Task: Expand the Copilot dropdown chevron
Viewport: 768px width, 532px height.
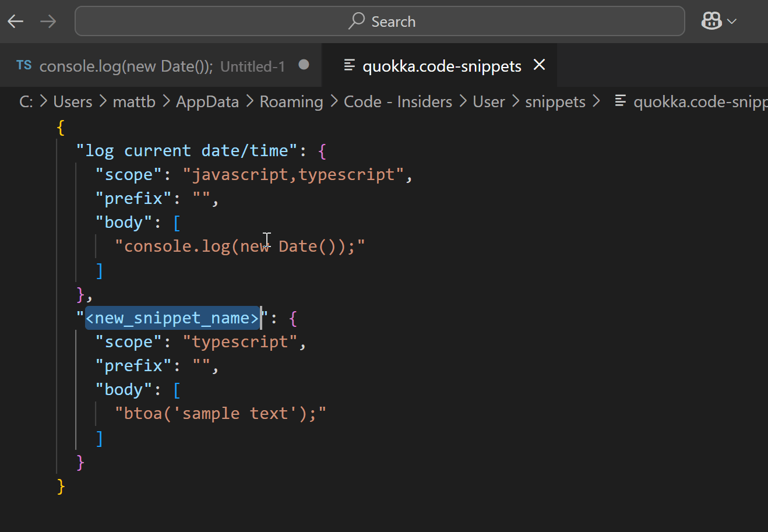Action: coord(732,22)
